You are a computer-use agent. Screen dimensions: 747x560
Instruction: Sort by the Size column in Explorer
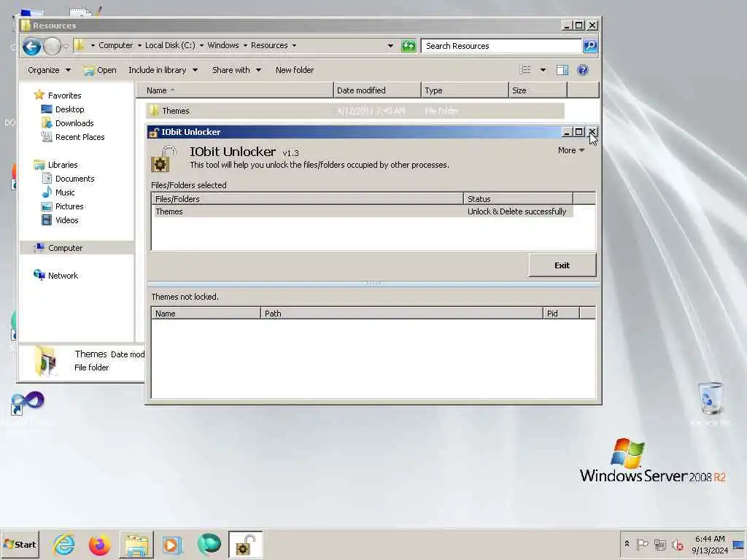(538, 90)
